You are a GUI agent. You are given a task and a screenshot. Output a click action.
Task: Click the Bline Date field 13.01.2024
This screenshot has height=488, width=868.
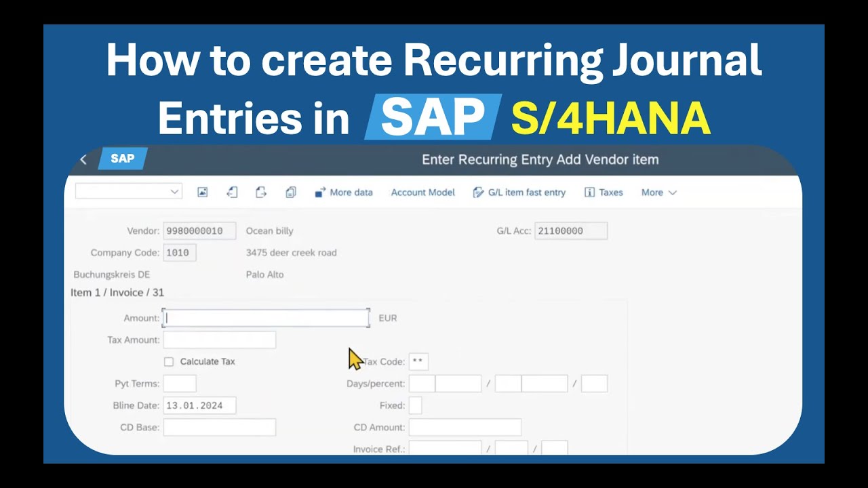point(199,405)
